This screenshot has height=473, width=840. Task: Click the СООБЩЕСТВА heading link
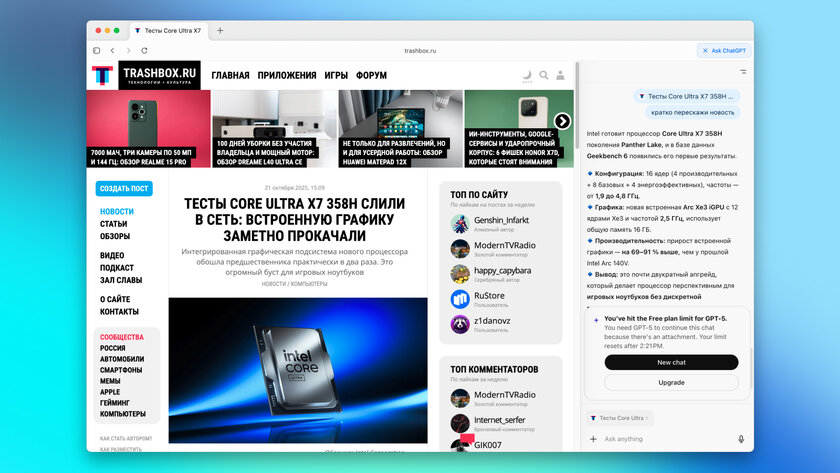122,337
